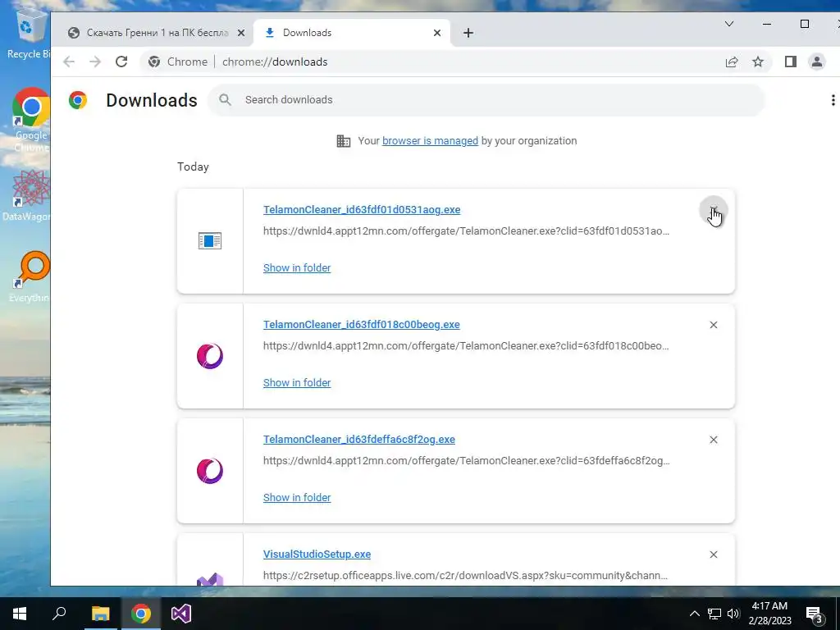Open TelamonCleaner_id63fdf01d0531aog.exe file link
This screenshot has height=630, width=840.
pos(362,209)
